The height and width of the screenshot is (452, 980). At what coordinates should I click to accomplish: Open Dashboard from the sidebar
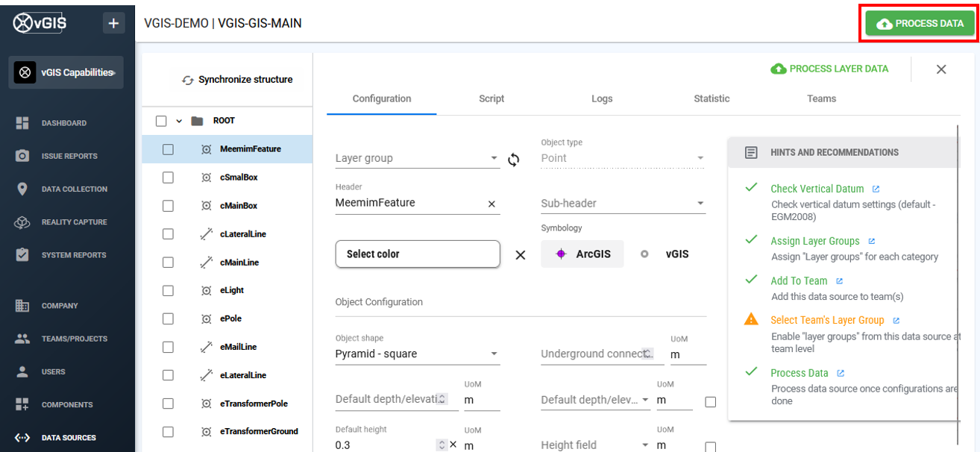63,123
